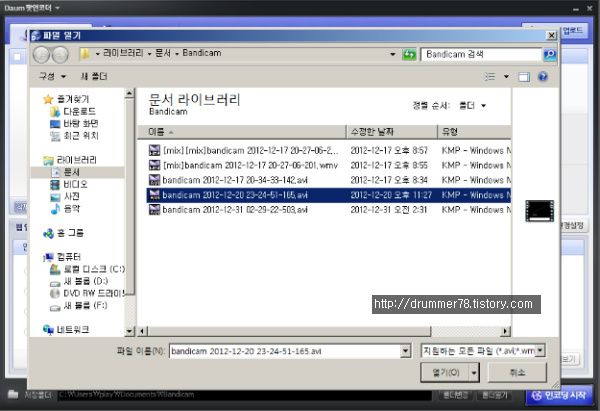Refresh the Bandicam folder view

[x=409, y=55]
